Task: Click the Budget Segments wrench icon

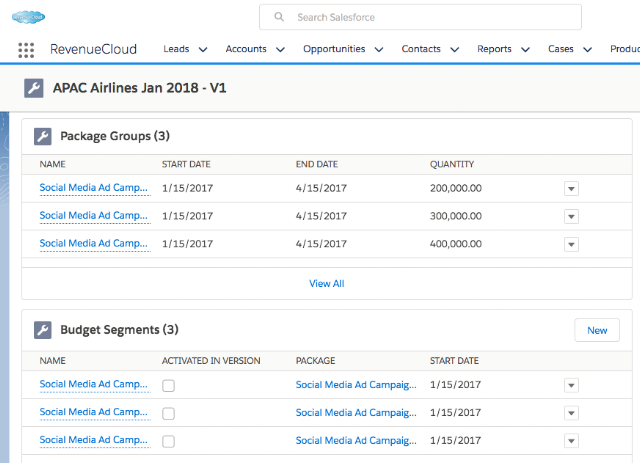Action: 43,330
